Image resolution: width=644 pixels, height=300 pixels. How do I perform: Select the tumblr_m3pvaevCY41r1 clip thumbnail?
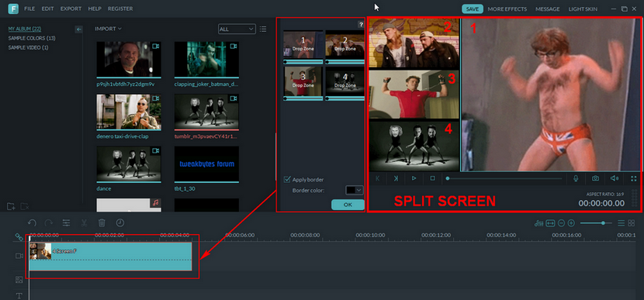click(206, 112)
